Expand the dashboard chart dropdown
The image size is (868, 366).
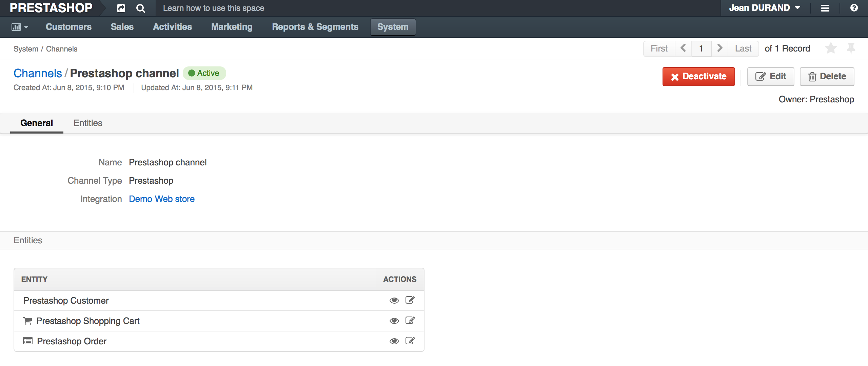pyautogui.click(x=20, y=27)
